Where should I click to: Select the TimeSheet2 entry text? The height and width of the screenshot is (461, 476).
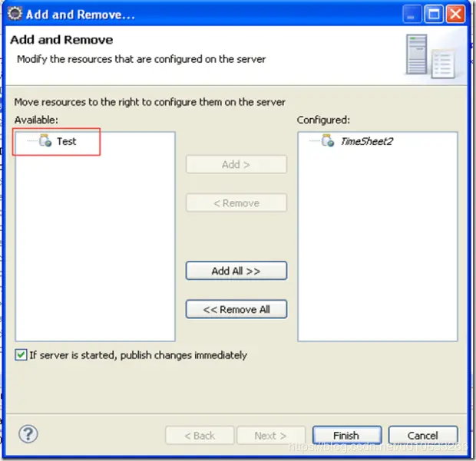[x=367, y=141]
